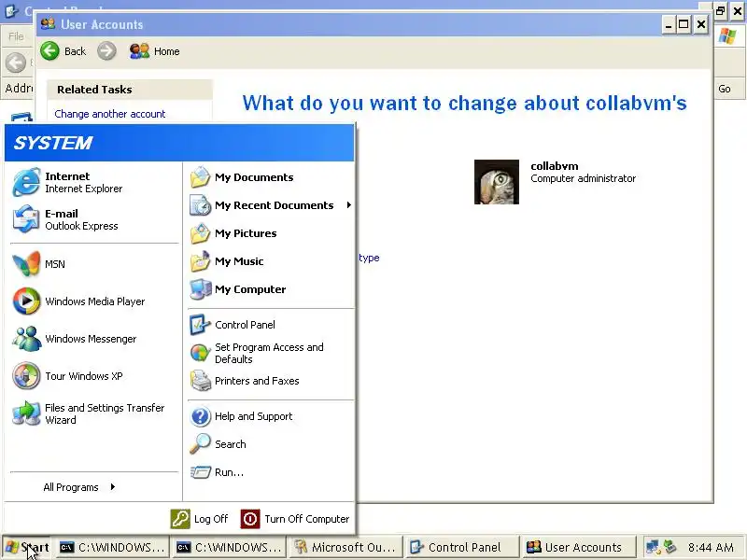Switch to first C:\WINDOWS taskbar item

pyautogui.click(x=112, y=547)
